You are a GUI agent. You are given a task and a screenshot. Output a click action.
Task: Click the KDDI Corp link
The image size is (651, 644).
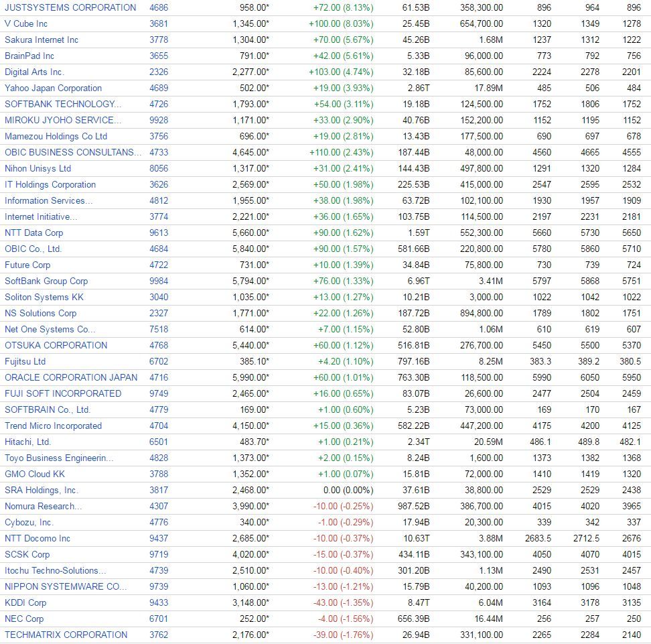tap(25, 603)
